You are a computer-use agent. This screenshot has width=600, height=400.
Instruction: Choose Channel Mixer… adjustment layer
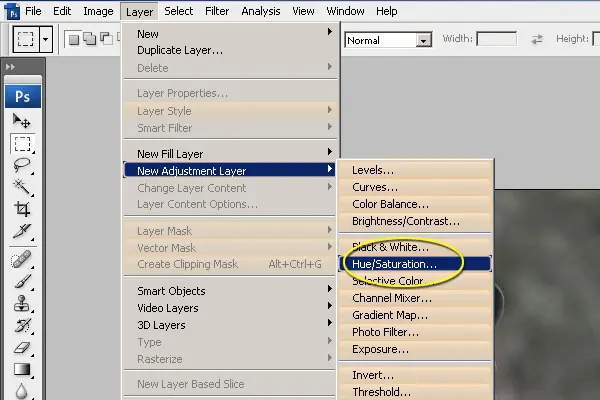click(415, 298)
